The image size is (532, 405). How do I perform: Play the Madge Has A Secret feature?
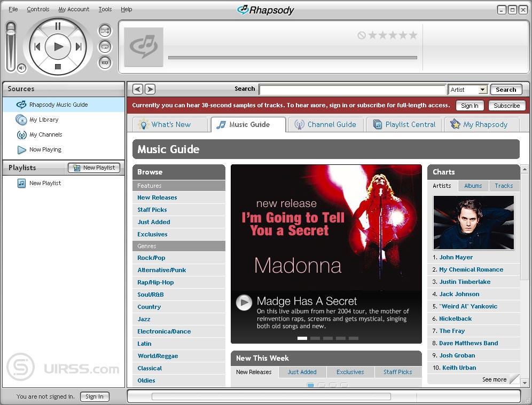[x=244, y=303]
